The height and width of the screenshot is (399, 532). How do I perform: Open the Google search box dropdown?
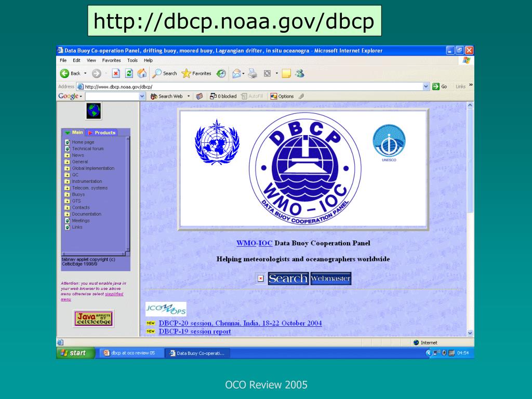142,96
